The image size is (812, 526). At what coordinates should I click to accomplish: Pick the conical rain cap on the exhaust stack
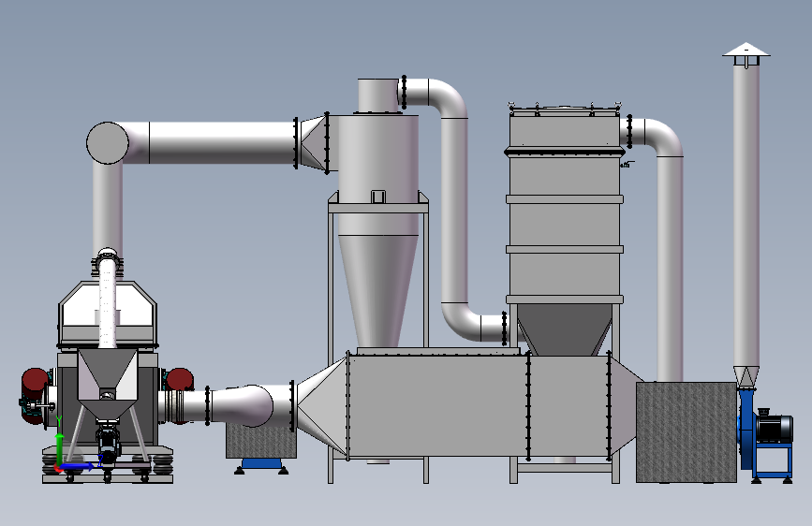coord(746,50)
